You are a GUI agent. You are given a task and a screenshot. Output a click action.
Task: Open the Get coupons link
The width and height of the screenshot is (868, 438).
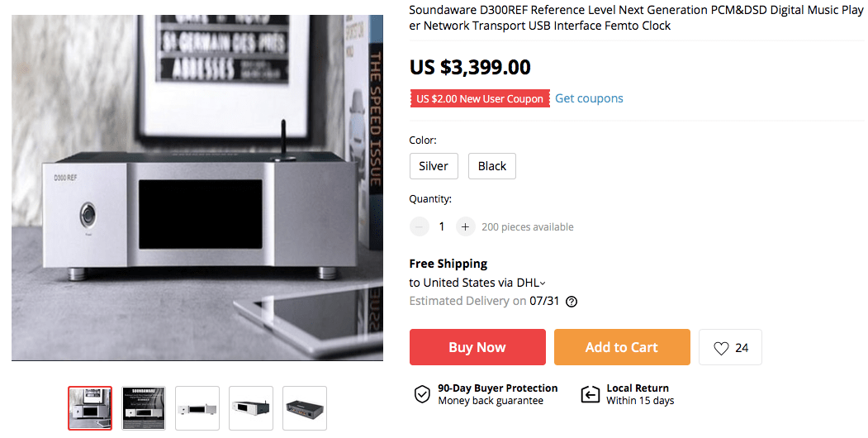point(589,98)
